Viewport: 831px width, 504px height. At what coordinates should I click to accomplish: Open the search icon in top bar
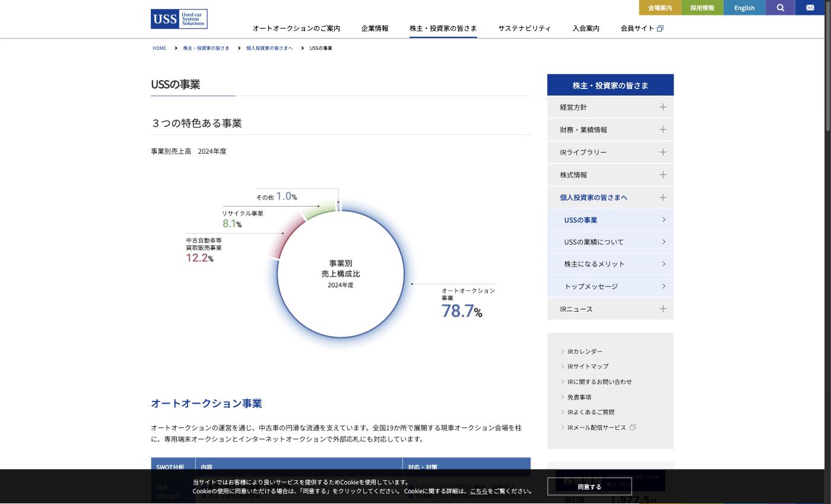(x=781, y=8)
